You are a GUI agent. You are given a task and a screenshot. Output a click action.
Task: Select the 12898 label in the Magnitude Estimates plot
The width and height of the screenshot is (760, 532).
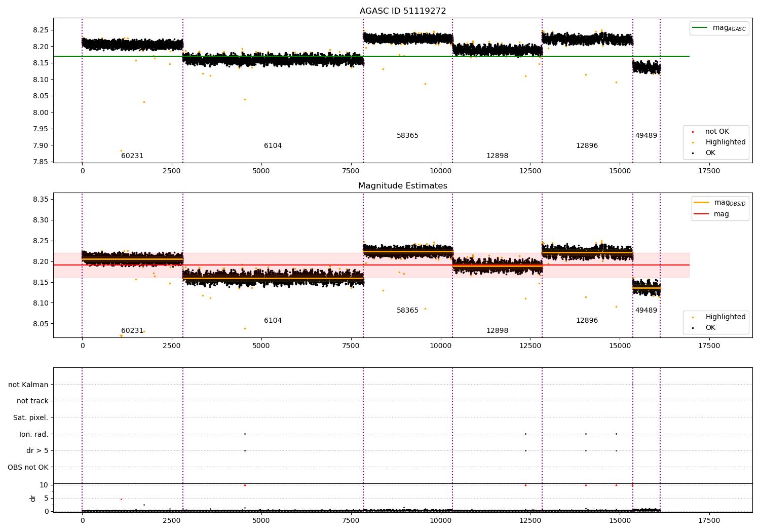pyautogui.click(x=497, y=331)
